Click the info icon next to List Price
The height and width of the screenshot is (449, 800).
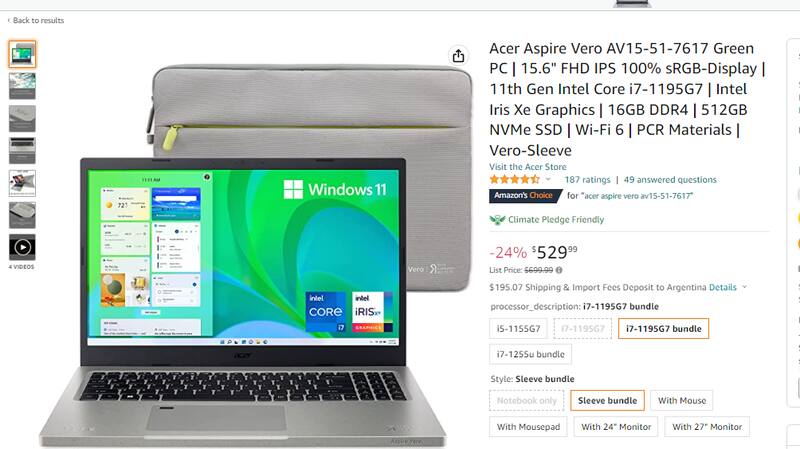[559, 270]
